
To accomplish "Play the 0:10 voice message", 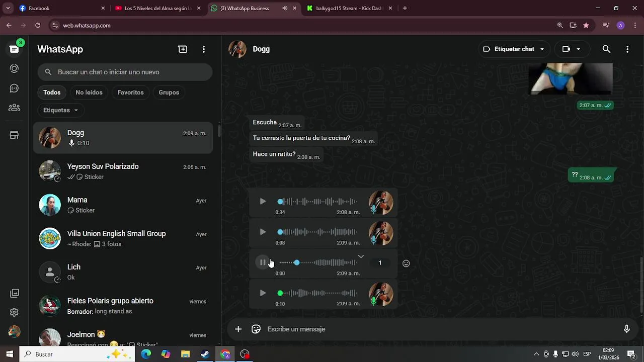I will (263, 293).
